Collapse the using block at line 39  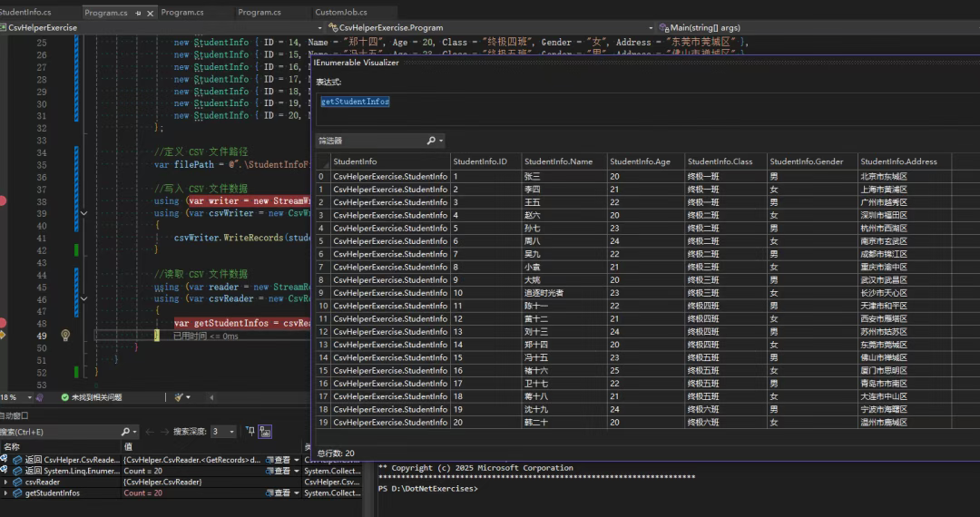click(x=83, y=213)
